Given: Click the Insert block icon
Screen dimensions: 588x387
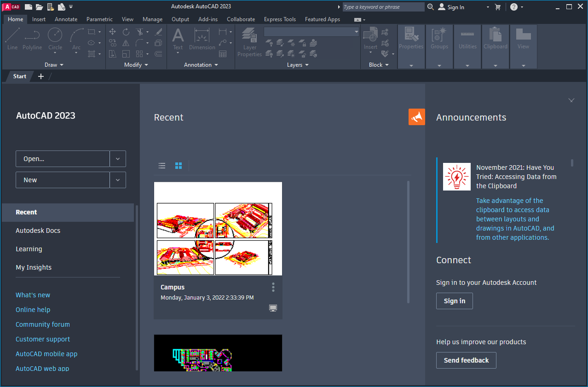Looking at the screenshot, I should pos(370,39).
